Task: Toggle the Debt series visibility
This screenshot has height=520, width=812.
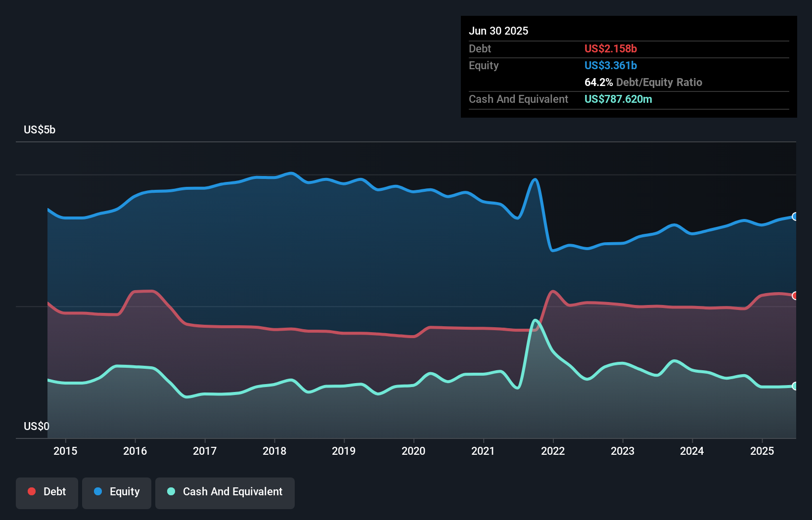Action: (47, 492)
